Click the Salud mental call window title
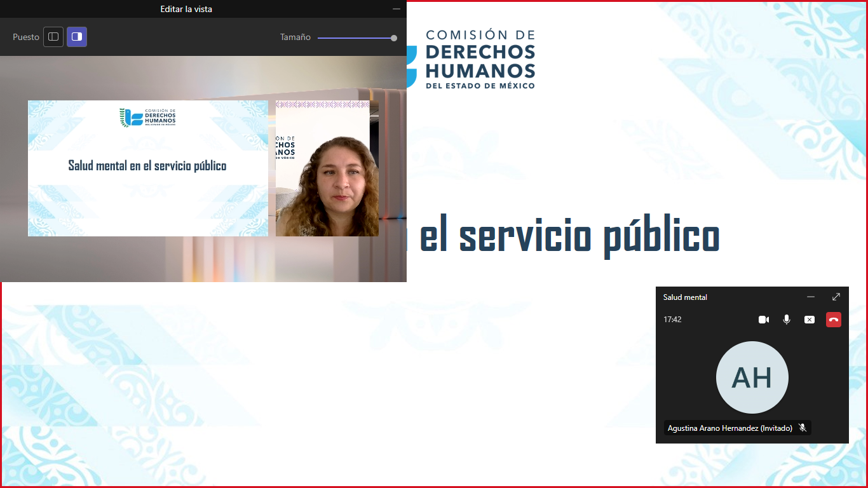The image size is (868, 488). (685, 297)
